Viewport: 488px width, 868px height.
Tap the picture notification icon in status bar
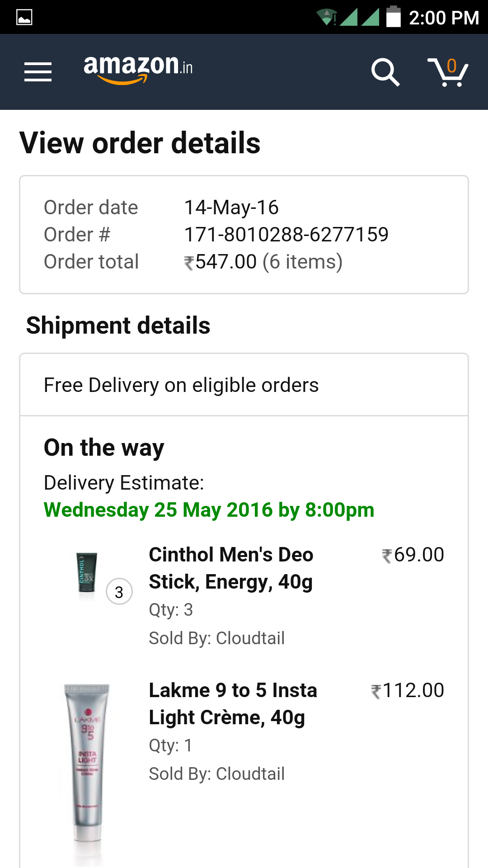pos(24,17)
